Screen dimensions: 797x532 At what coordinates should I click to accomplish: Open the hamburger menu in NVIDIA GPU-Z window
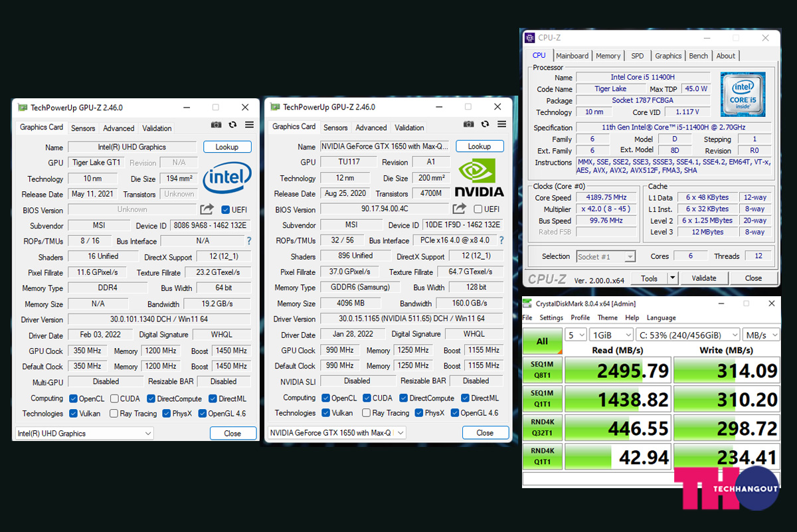point(501,124)
